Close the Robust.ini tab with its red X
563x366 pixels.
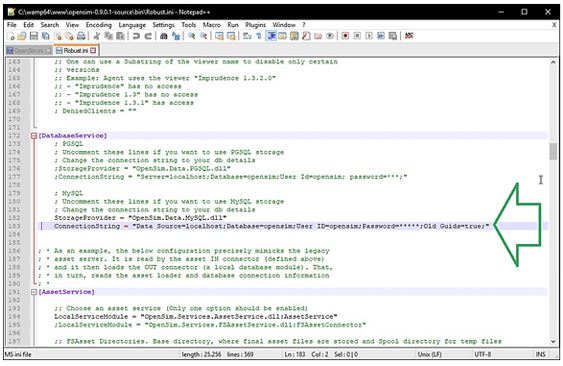(93, 51)
